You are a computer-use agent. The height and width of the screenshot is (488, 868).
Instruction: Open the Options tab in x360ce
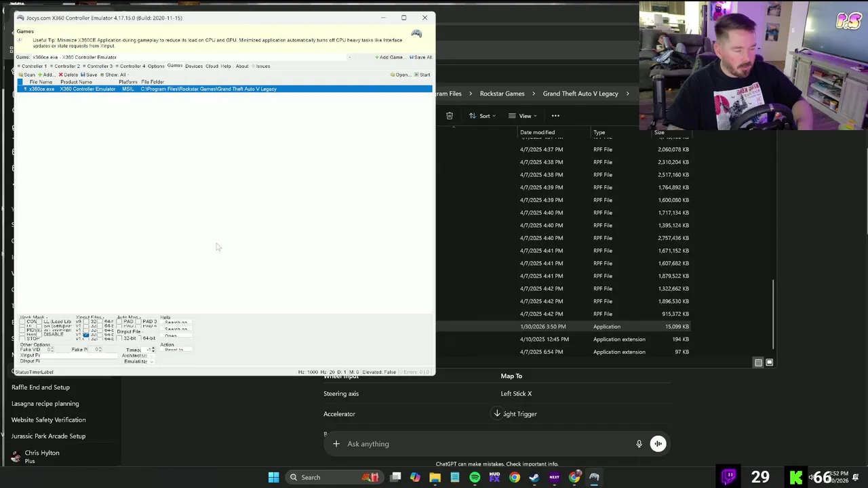pyautogui.click(x=156, y=66)
